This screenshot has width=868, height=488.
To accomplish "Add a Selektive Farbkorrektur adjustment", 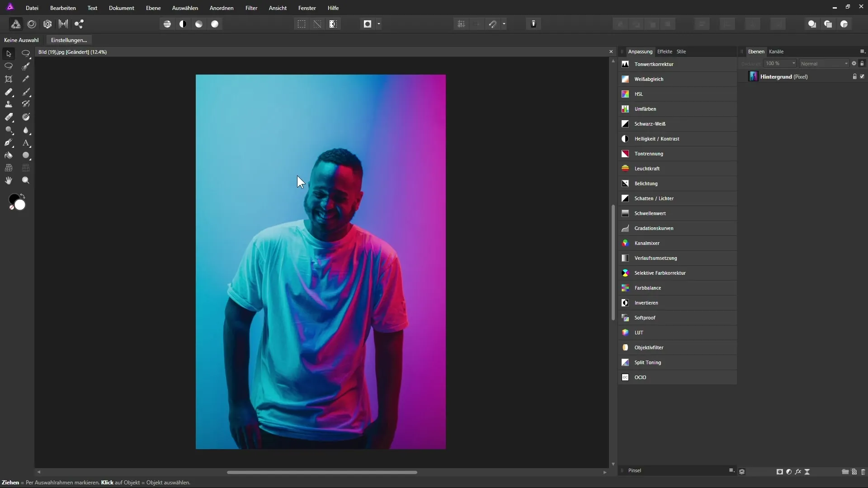I will (677, 273).
